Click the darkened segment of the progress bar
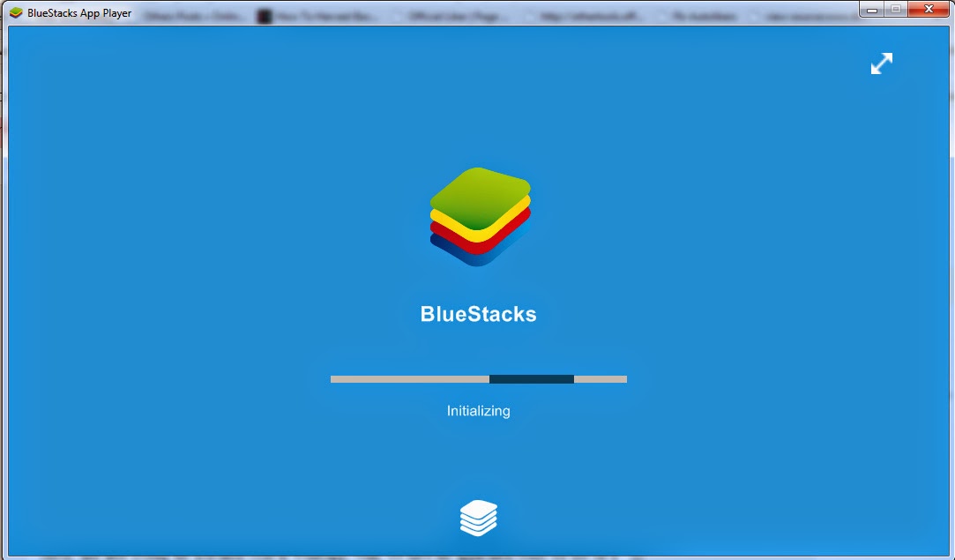The height and width of the screenshot is (560, 955). pyautogui.click(x=529, y=378)
